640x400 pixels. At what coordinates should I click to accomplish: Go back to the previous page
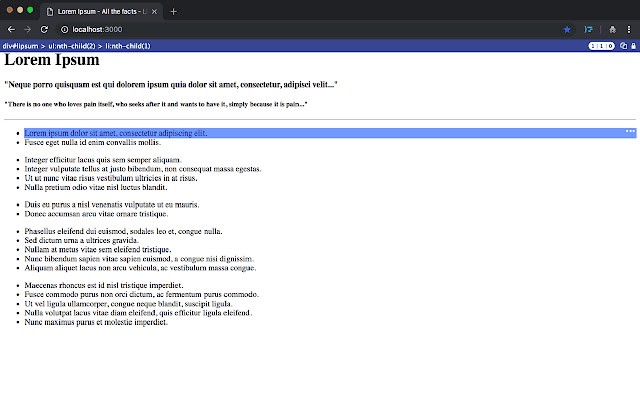coord(11,29)
